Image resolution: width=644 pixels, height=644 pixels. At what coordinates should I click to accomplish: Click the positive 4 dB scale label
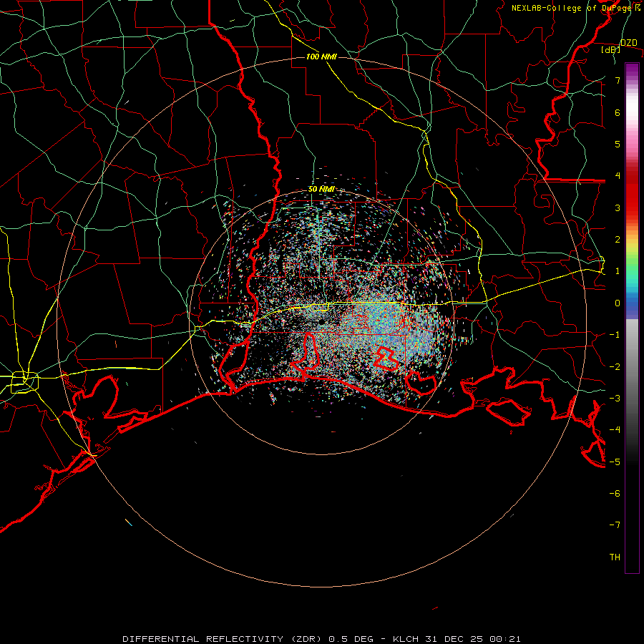click(618, 176)
